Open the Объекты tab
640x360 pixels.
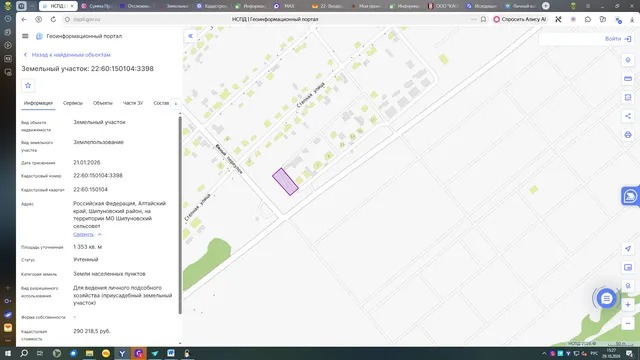click(x=102, y=103)
